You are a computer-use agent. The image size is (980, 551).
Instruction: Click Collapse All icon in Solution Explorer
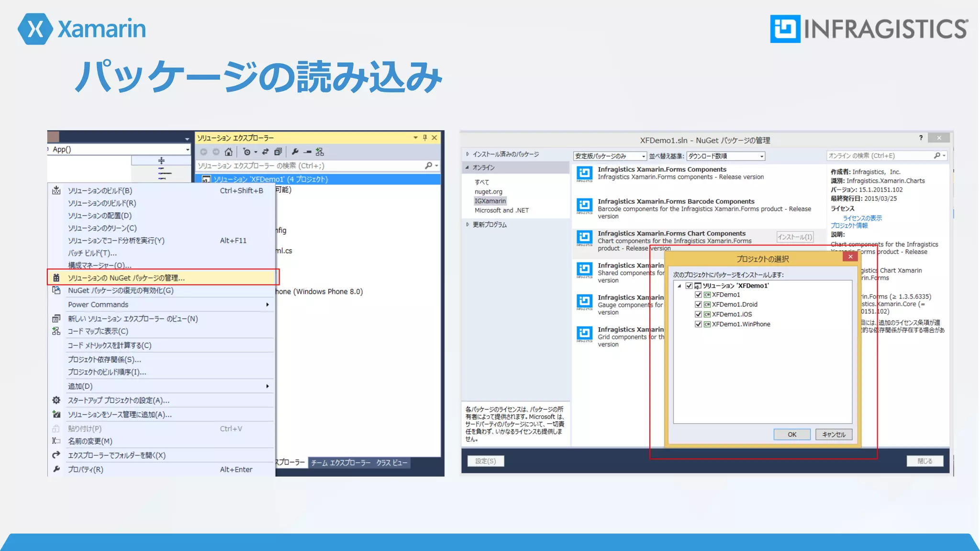[278, 152]
